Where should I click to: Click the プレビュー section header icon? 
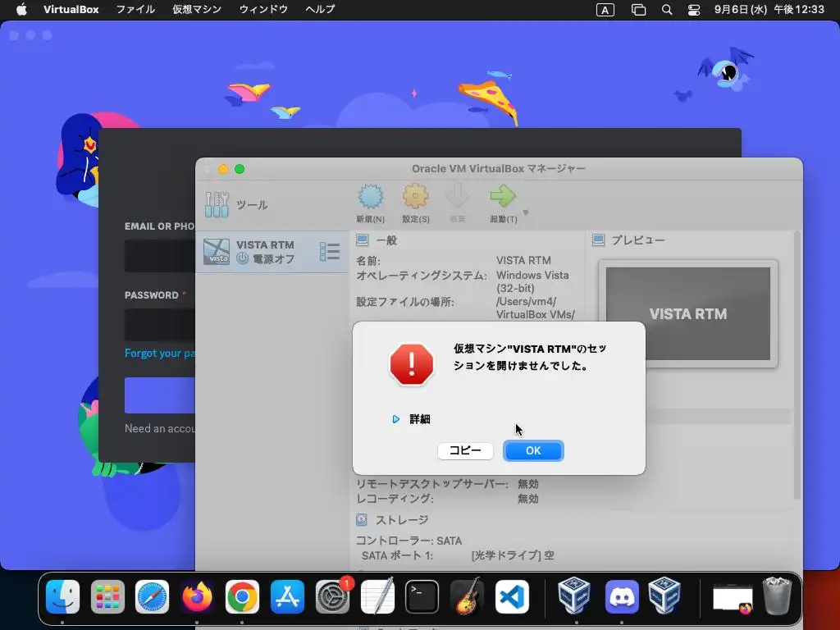598,240
